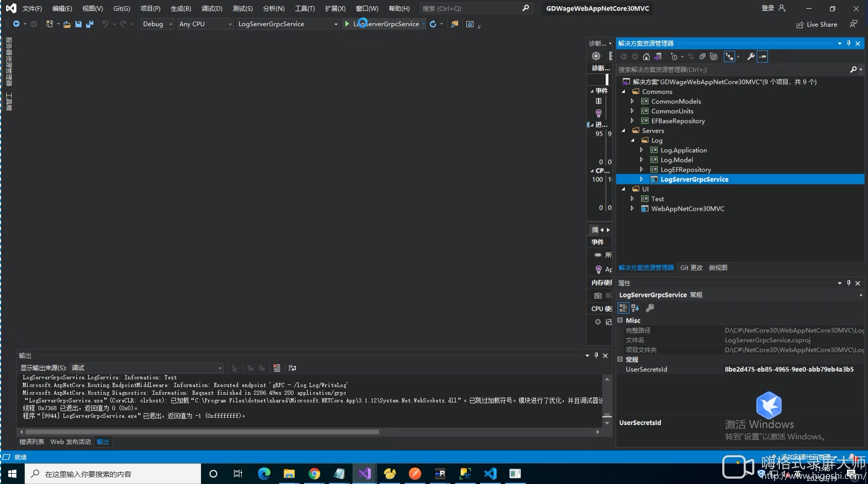Screen dimensions: 868x484
Task: Expand the WebAppNetCore30MVC project node
Action: (x=632, y=209)
